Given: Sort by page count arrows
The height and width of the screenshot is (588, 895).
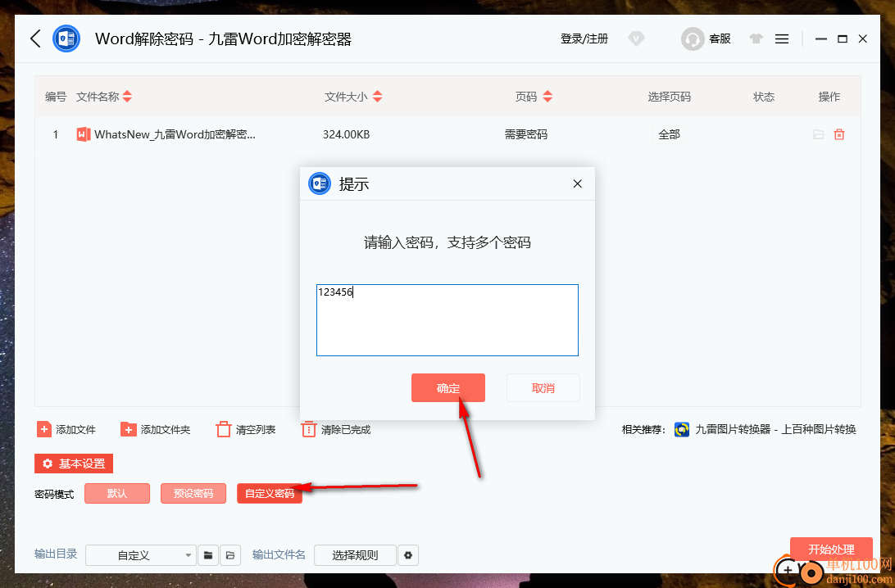Looking at the screenshot, I should coord(547,97).
